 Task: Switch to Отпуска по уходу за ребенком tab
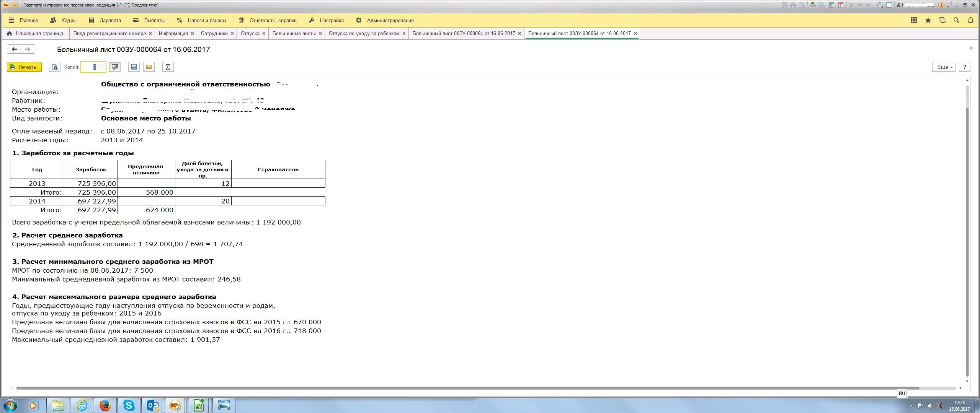tap(364, 34)
